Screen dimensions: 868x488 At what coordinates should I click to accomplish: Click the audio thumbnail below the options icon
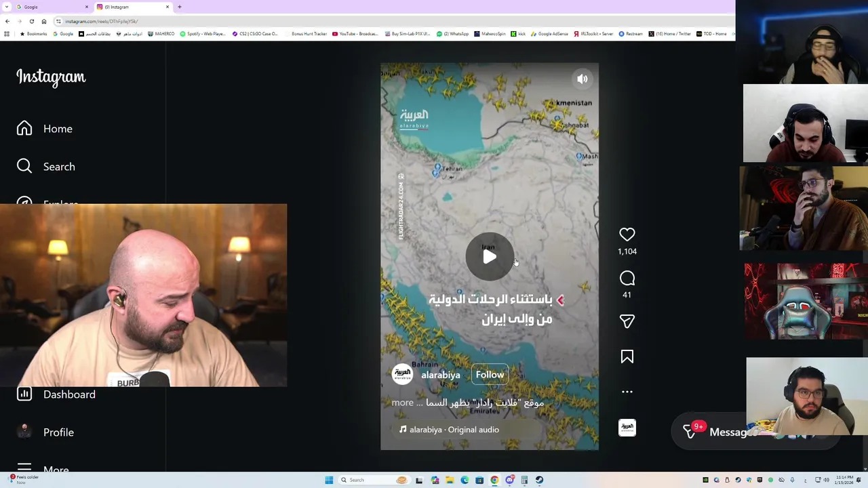tap(627, 428)
